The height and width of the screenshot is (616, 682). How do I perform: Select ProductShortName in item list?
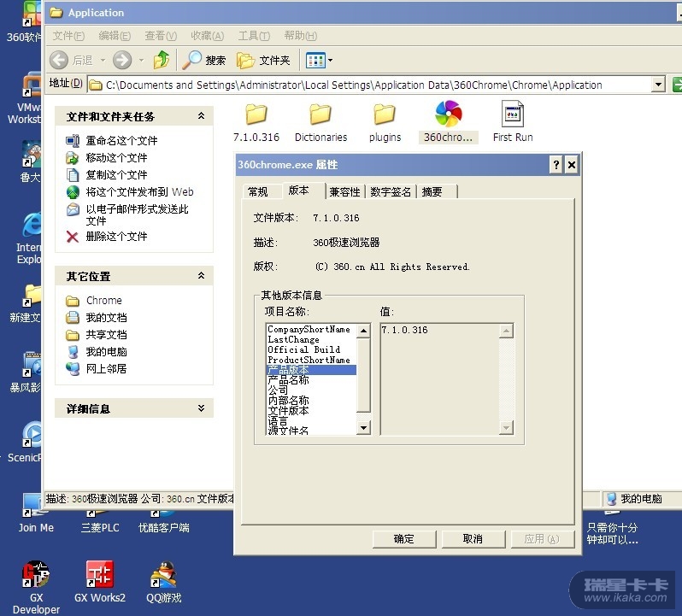tap(309, 360)
